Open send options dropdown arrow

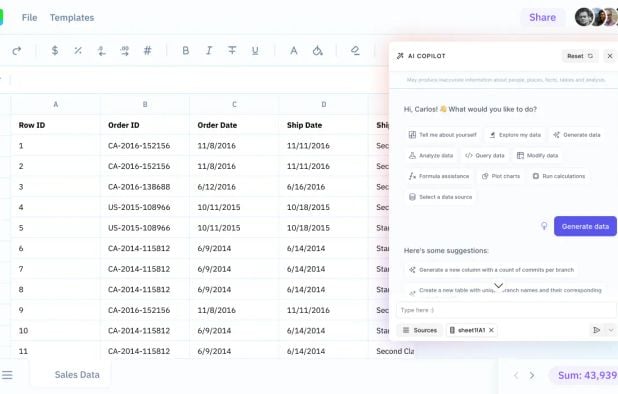[611, 330]
